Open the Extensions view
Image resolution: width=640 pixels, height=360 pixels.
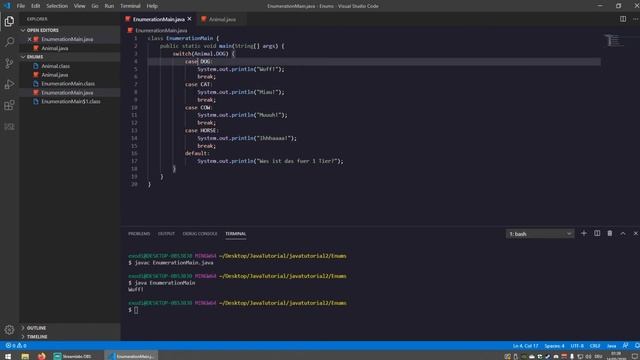(x=9, y=105)
